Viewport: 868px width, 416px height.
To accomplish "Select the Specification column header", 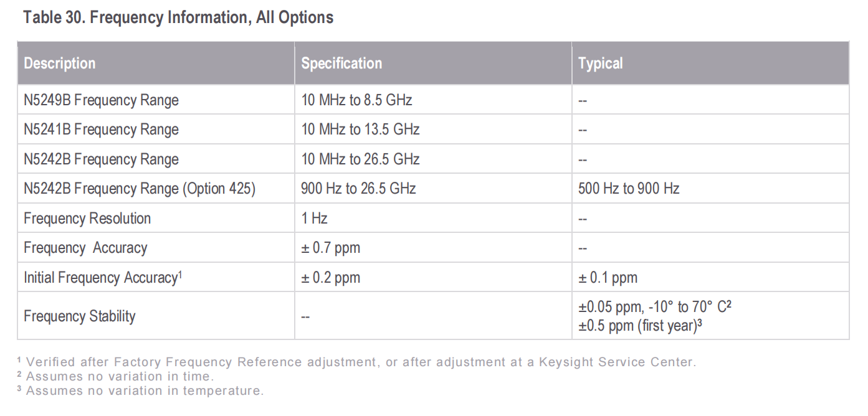I will pyautogui.click(x=341, y=64).
